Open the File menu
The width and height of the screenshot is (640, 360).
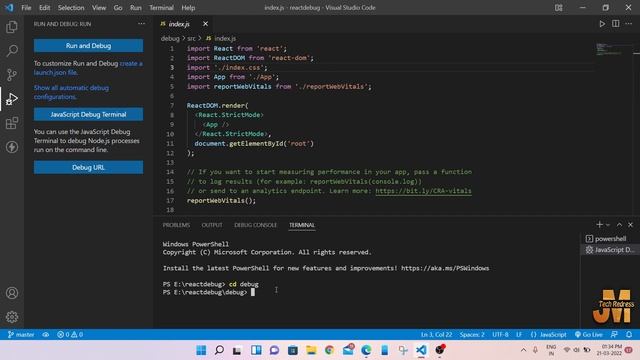tap(26, 7)
